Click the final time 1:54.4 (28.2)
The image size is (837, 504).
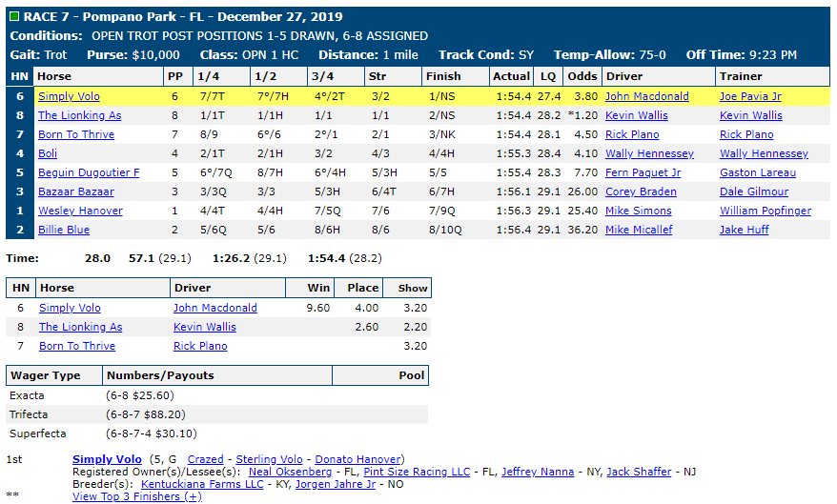click(x=345, y=258)
